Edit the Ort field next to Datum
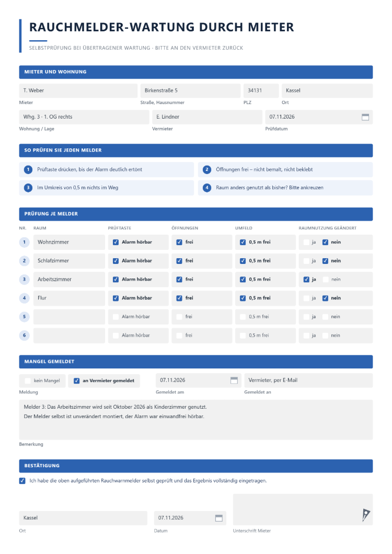Screen dimensions: 392x554 [x=83, y=518]
